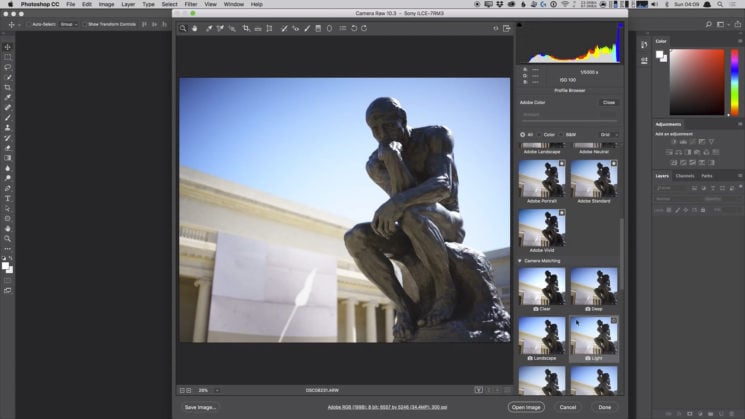The image size is (745, 419).
Task: Select the All profiles radio button
Action: 522,134
